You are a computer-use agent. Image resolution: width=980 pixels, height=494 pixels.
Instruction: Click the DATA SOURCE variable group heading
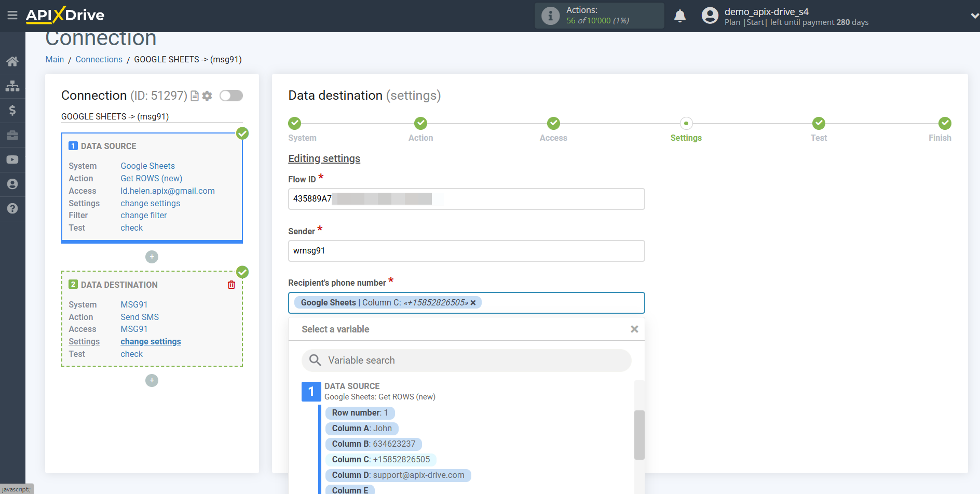352,386
